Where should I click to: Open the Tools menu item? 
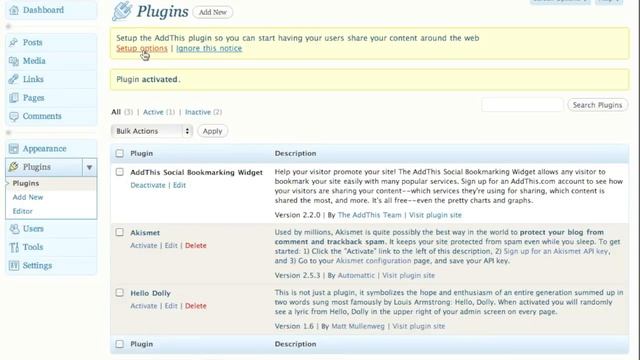tap(33, 247)
